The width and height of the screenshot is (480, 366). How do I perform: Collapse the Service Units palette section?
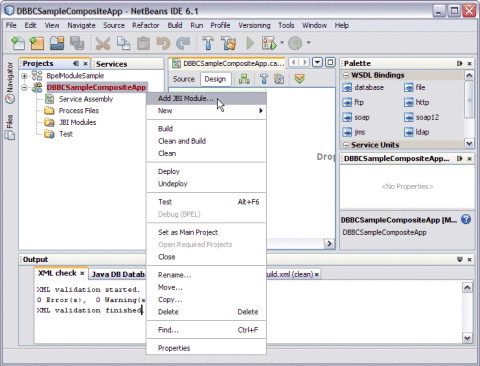click(x=346, y=145)
